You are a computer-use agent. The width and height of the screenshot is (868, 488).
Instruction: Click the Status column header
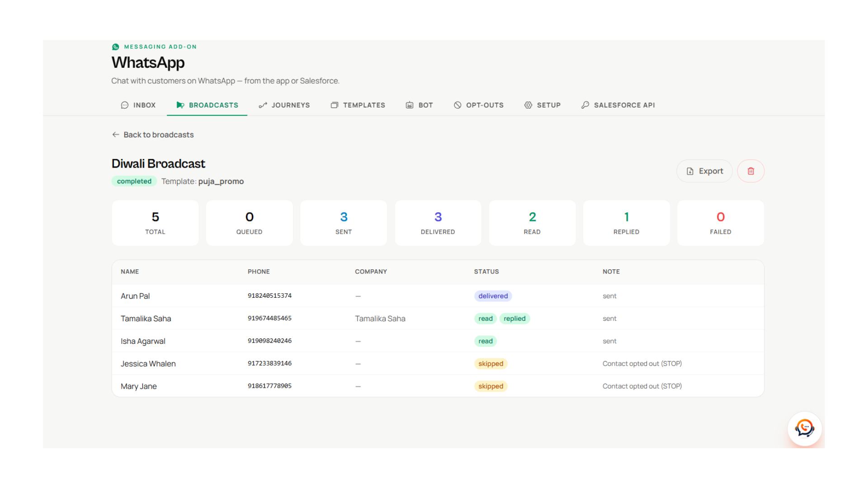(486, 272)
